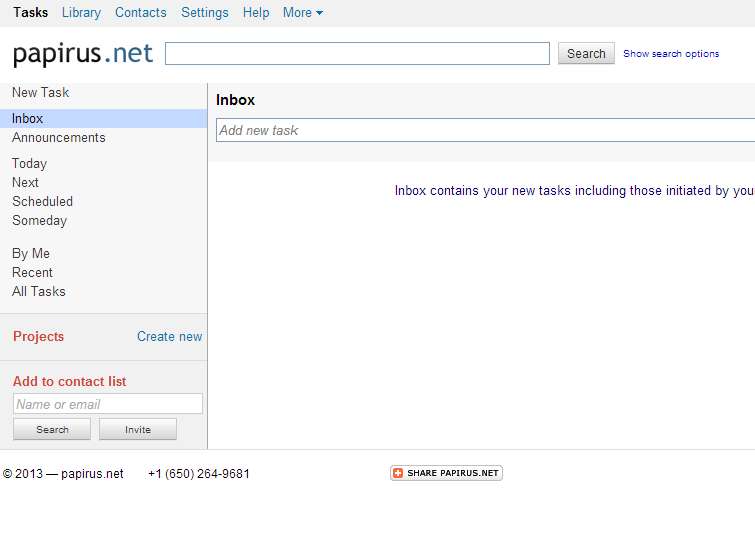Click the Invite button

138,429
